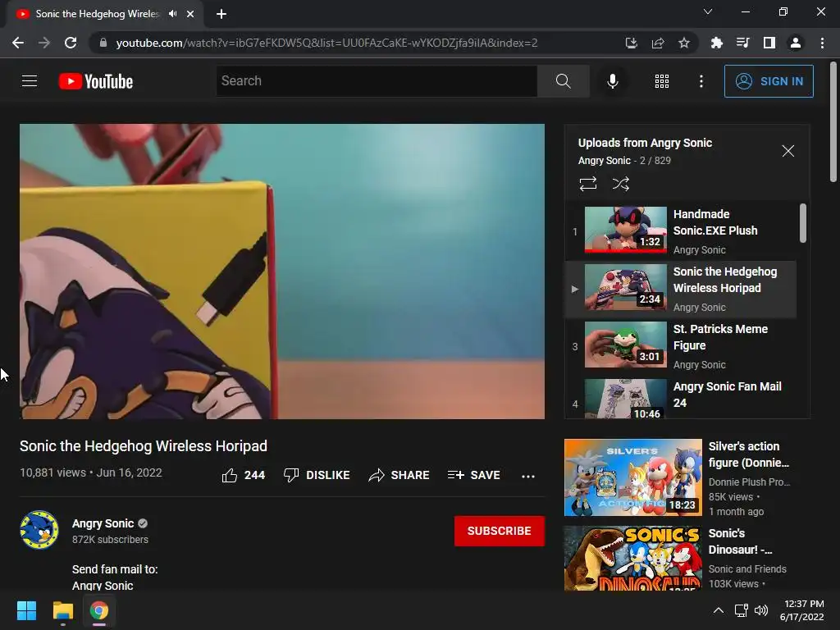Viewport: 840px width, 630px height.
Task: Save video to a playlist
Action: pos(473,475)
